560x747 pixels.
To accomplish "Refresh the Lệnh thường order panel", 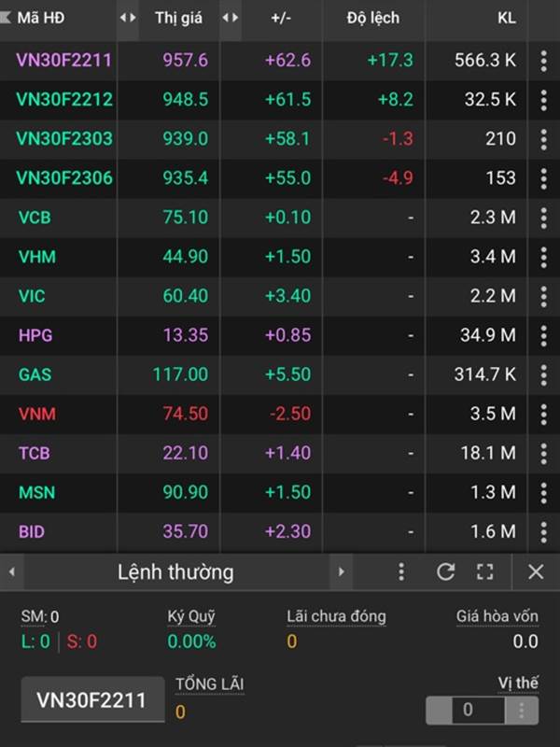I will (446, 571).
